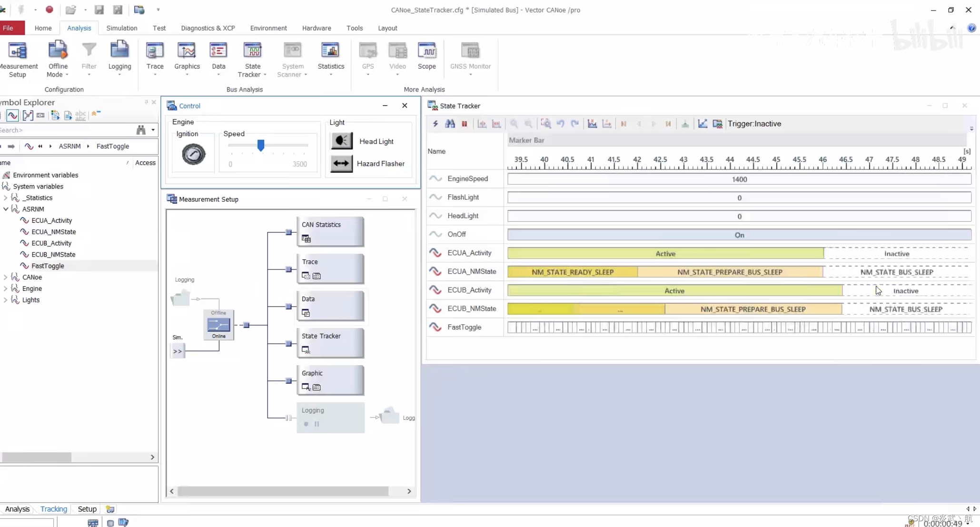Click the Engine Speed slider handle
980x527 pixels.
tap(261, 145)
